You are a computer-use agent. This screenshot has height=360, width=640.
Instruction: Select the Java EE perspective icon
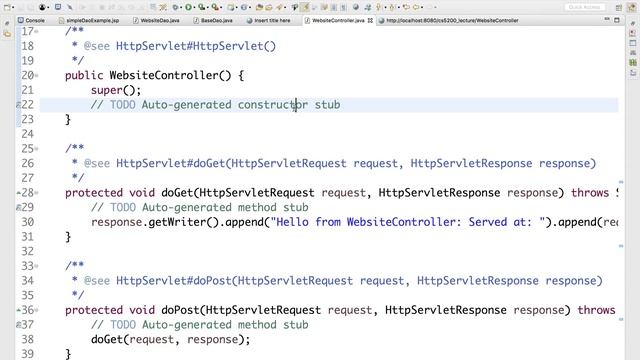pos(632,8)
